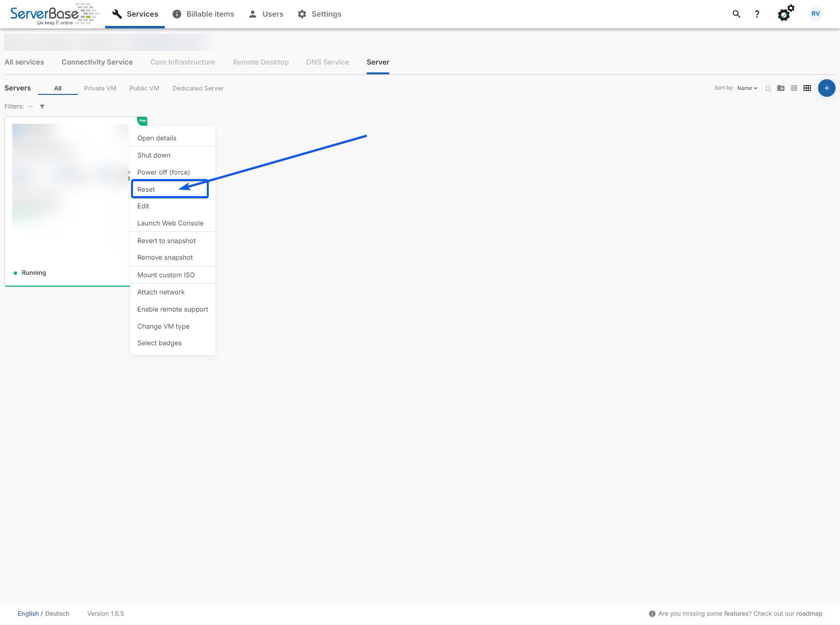Open the RV user avatar menu
Viewport: 840px width, 625px height.
pyautogui.click(x=815, y=14)
